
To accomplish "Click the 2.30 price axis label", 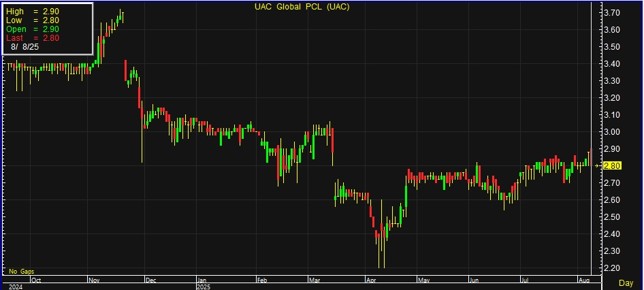I will (612, 251).
